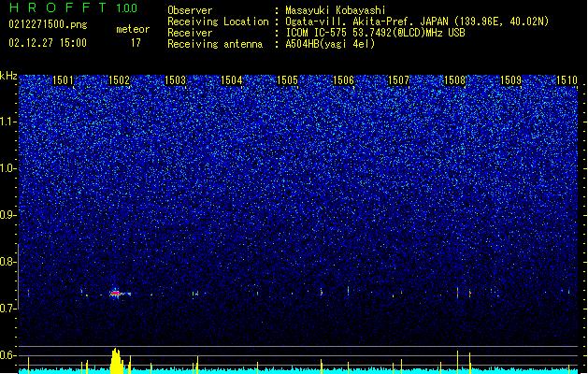Click receiver value ICOM IC-575 53.7492 MHz
Screen dimensions: 588x374
click(375, 33)
